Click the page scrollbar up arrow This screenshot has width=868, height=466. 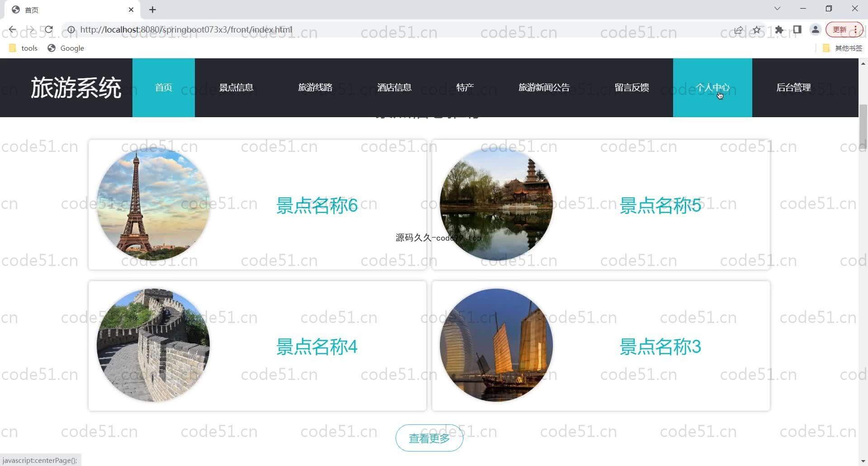coord(863,63)
